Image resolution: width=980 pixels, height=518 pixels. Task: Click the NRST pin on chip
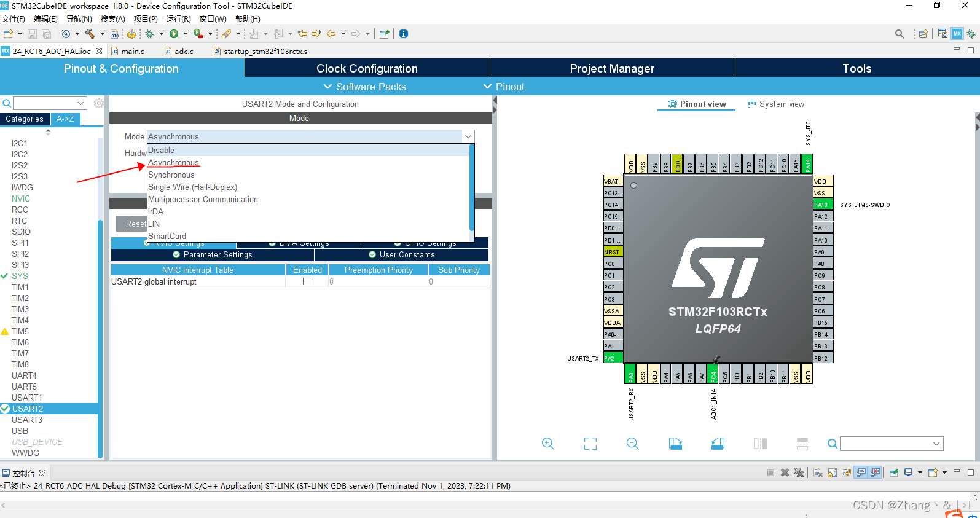tap(613, 252)
